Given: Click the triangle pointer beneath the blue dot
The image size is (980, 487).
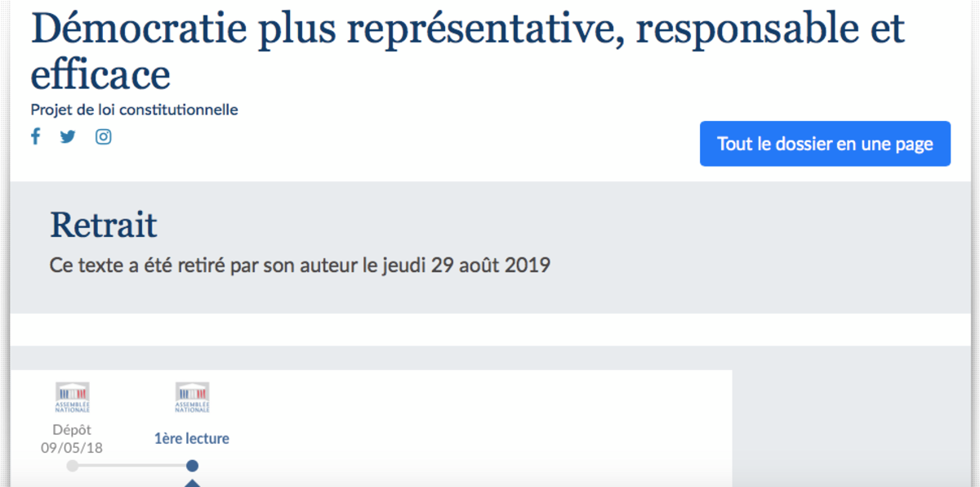Looking at the screenshot, I should 192,483.
